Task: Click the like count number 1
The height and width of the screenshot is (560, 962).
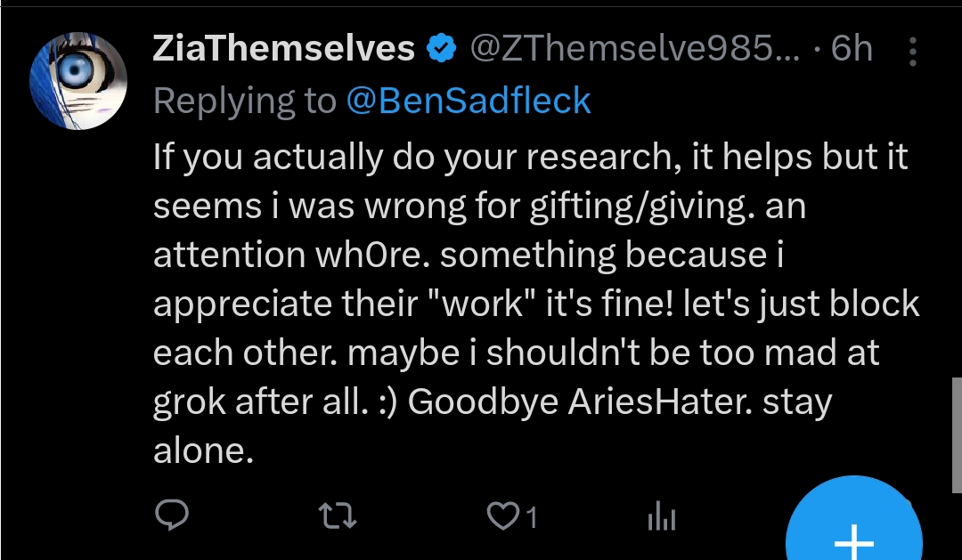Action: [x=532, y=517]
